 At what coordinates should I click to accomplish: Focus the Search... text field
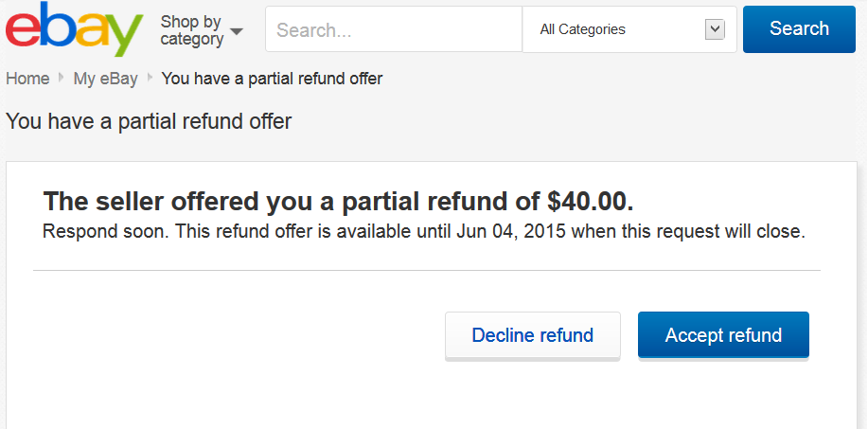(x=394, y=29)
